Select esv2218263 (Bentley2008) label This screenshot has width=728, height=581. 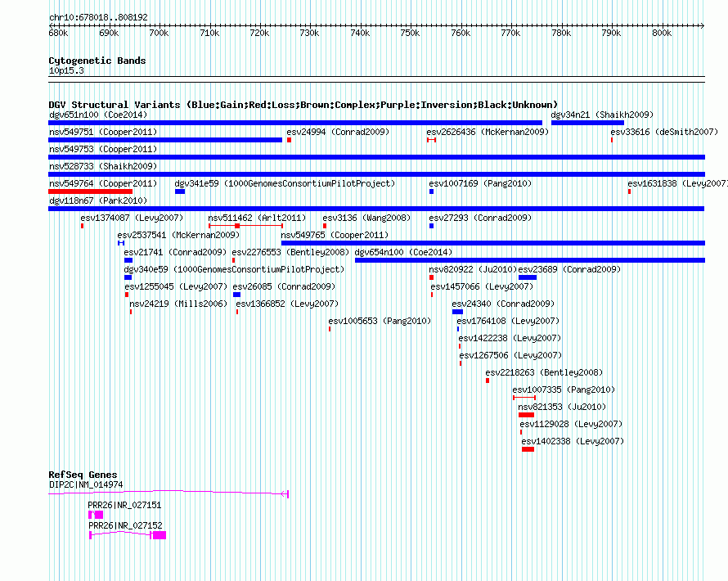coord(544,372)
